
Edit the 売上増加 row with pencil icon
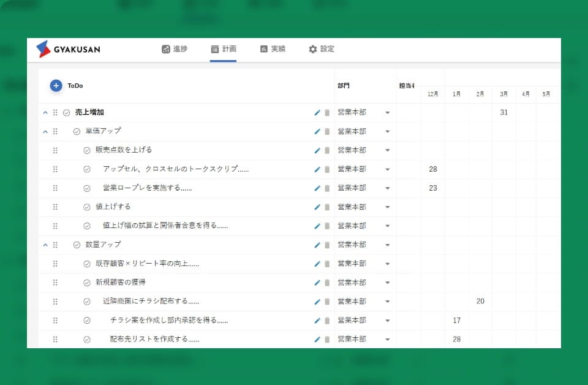[x=317, y=113]
